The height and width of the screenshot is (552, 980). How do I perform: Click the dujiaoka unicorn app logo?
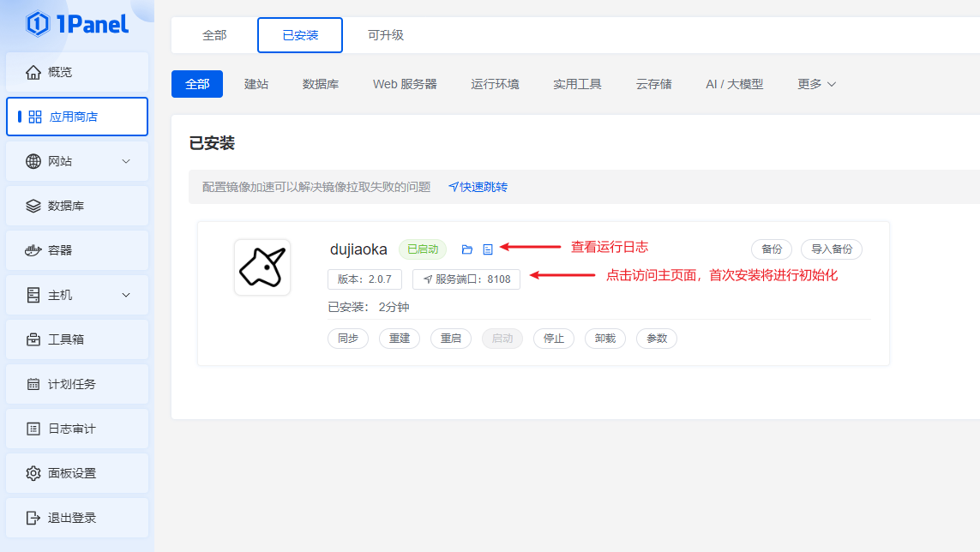tap(262, 267)
